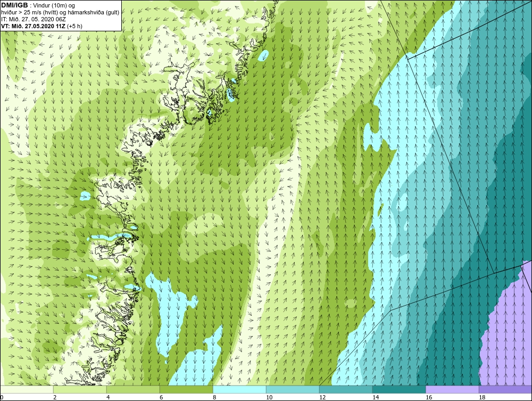Click the 10–12 m/s turquoise legend swatch

(293, 389)
